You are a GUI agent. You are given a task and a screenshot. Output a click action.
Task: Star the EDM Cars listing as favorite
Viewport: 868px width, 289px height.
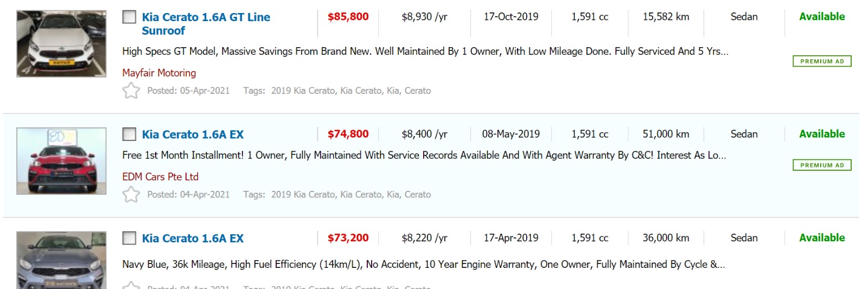[131, 194]
